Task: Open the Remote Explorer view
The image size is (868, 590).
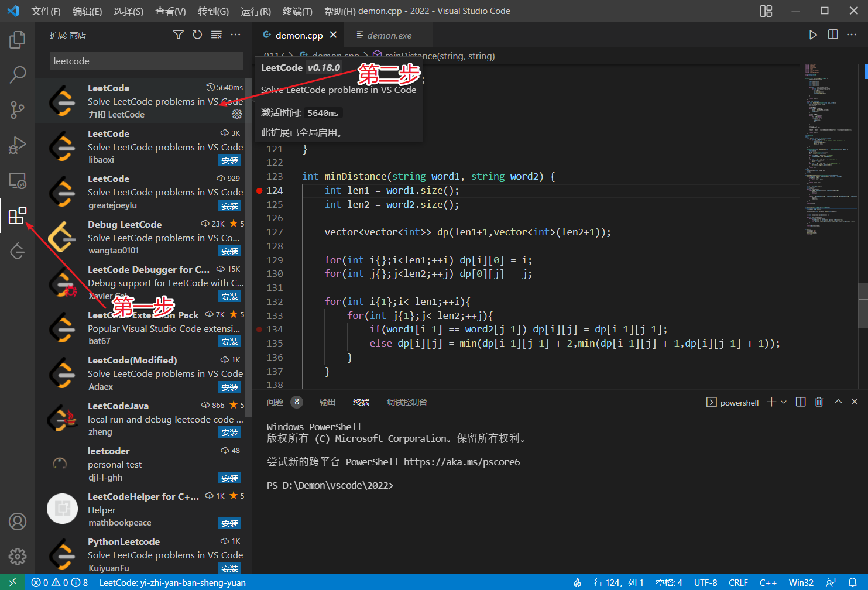Action: (x=18, y=181)
